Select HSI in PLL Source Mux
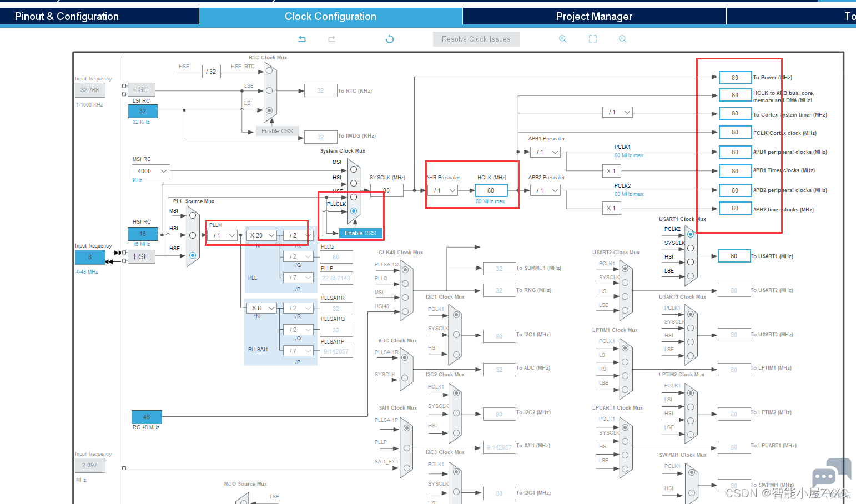856x504 pixels. tap(193, 235)
